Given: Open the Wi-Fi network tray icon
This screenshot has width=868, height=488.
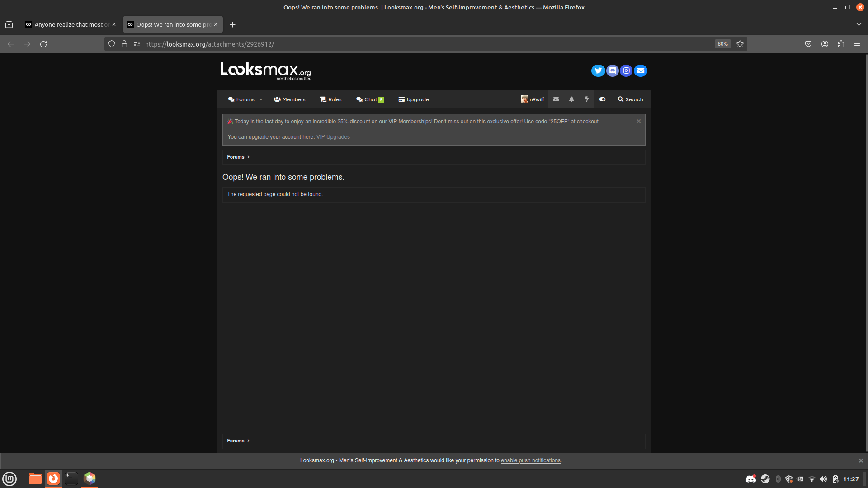Looking at the screenshot, I should [x=812, y=479].
